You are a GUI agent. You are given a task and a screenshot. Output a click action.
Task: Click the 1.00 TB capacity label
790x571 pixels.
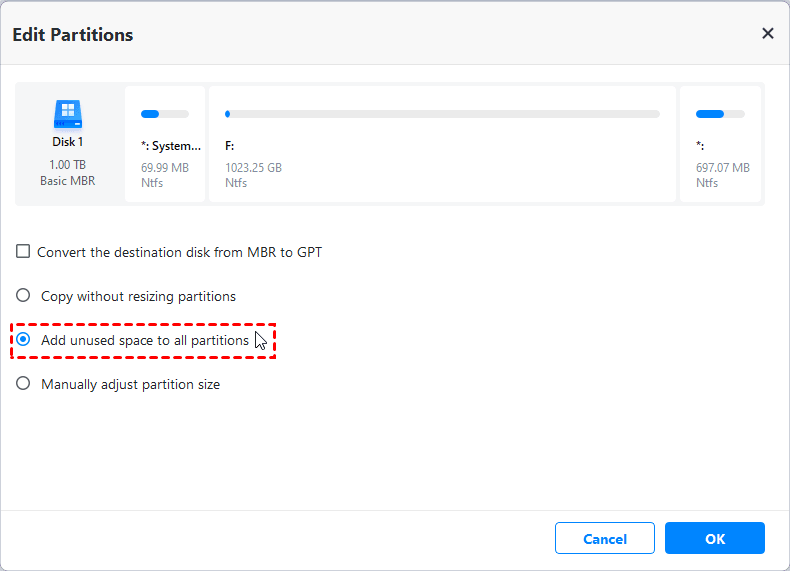68,164
